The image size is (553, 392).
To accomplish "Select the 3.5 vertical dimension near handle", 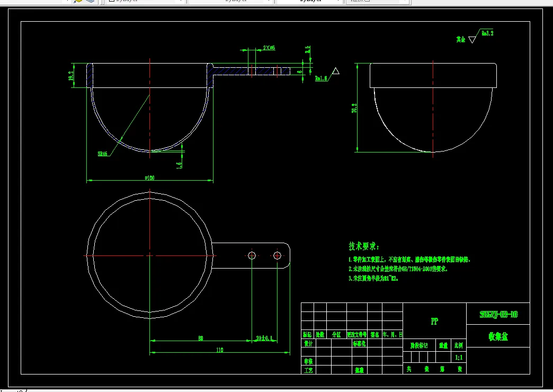I will pyautogui.click(x=308, y=49).
